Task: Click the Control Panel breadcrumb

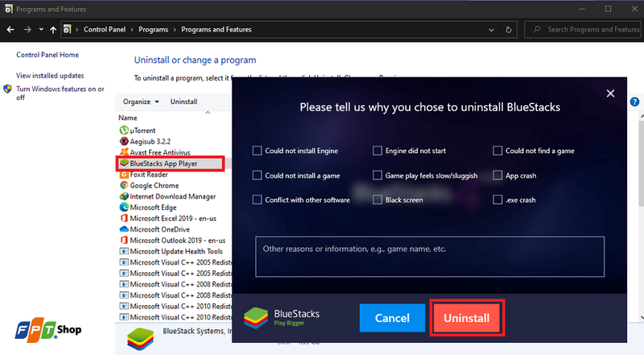Action: pyautogui.click(x=105, y=30)
